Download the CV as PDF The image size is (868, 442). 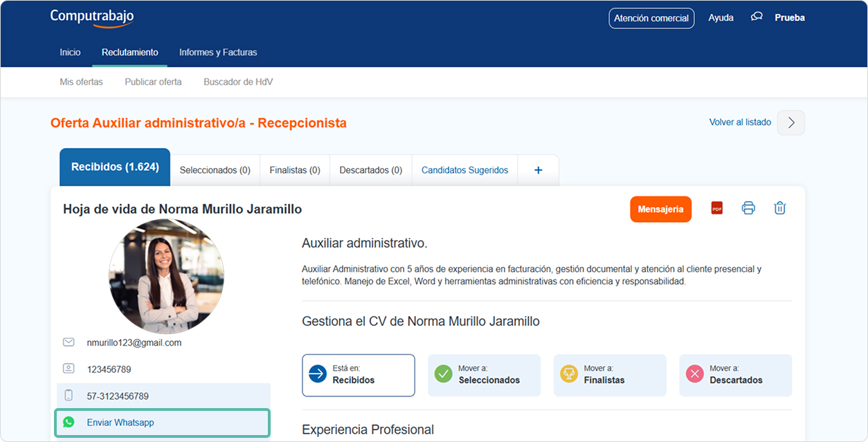[716, 208]
